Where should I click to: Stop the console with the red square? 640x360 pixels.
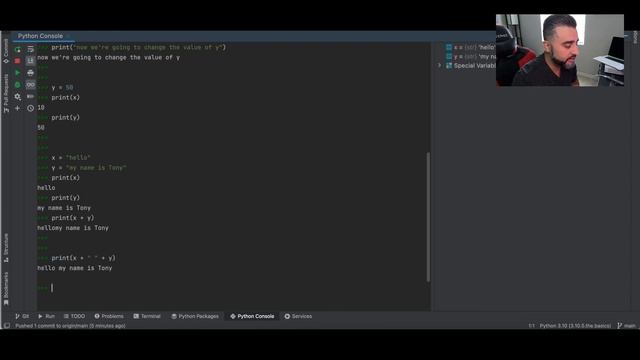click(18, 61)
